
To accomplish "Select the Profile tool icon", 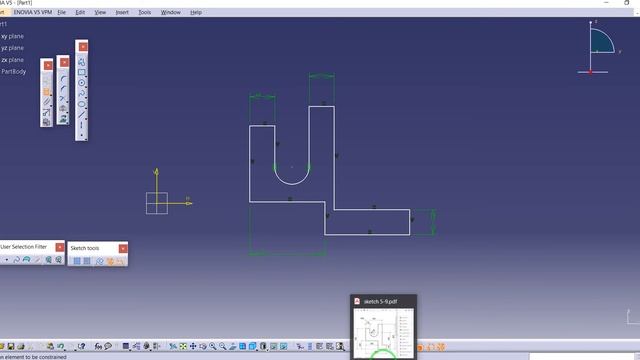I will pyautogui.click(x=82, y=62).
